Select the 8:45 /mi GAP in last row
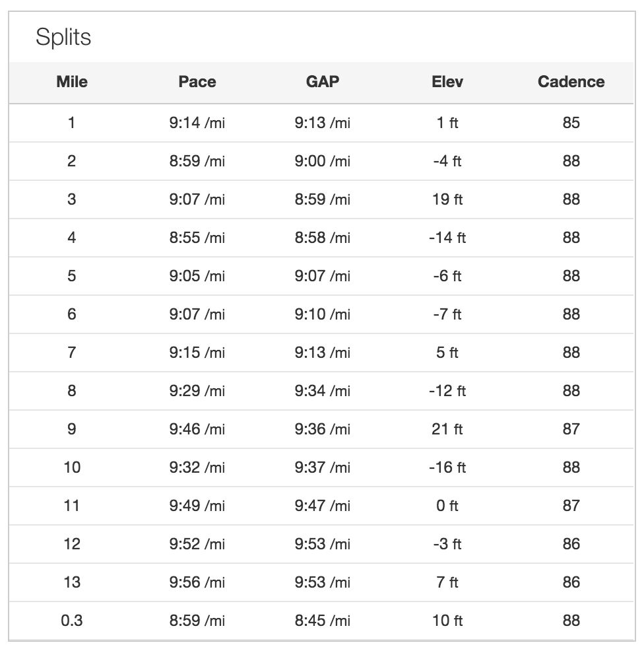Screen dimensions: 644x651 click(323, 621)
